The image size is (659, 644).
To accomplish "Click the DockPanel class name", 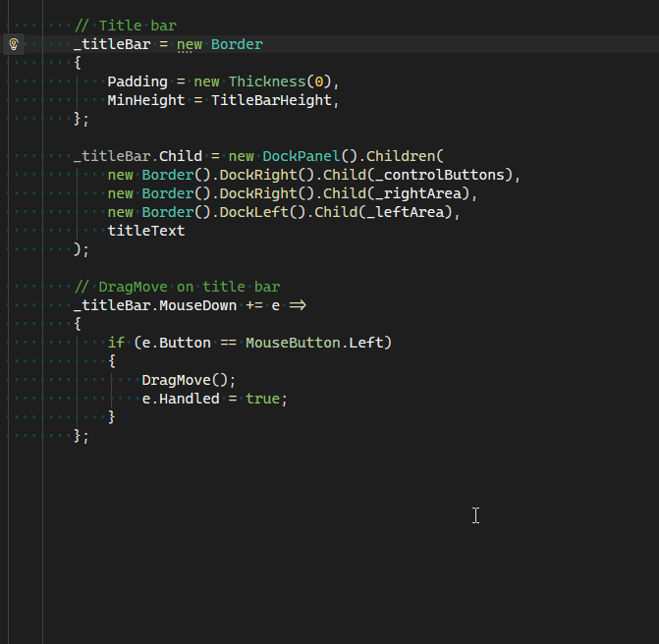I will 301,156.
